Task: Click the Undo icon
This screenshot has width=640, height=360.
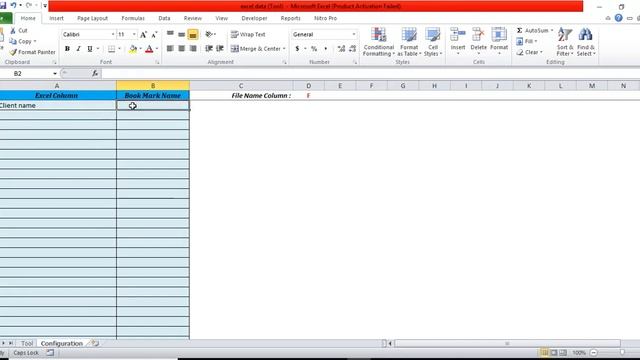Action: 13,5
